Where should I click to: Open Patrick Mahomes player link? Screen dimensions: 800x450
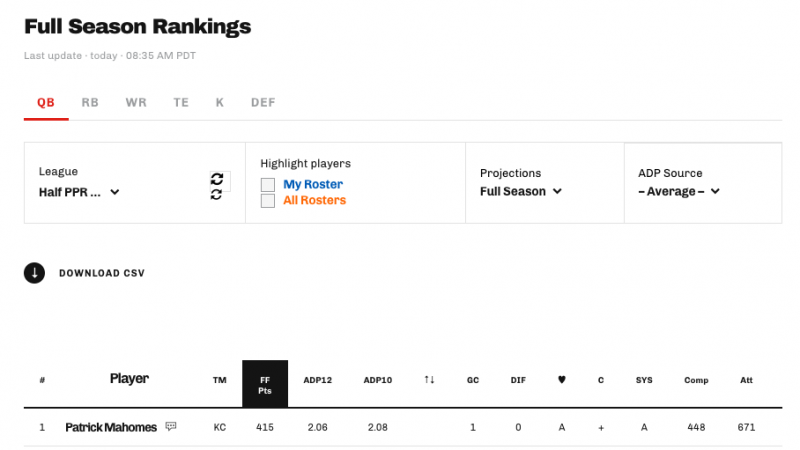tap(111, 427)
